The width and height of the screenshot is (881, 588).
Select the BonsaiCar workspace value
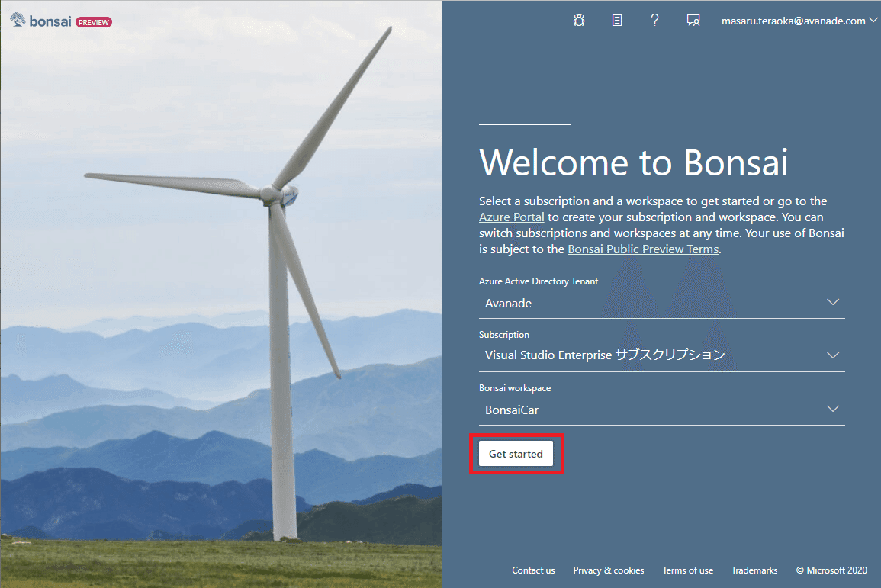(x=511, y=410)
